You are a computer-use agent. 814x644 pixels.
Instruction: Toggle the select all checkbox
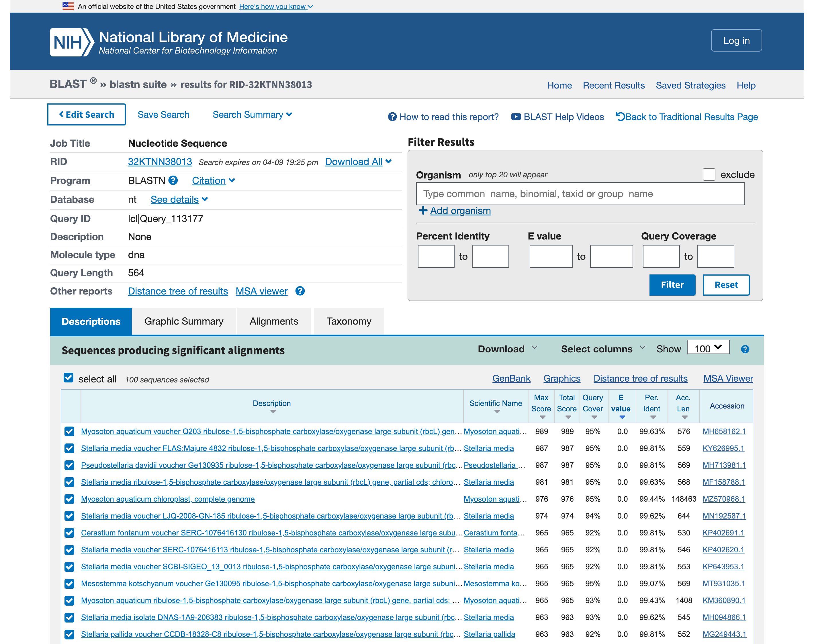[x=68, y=378]
